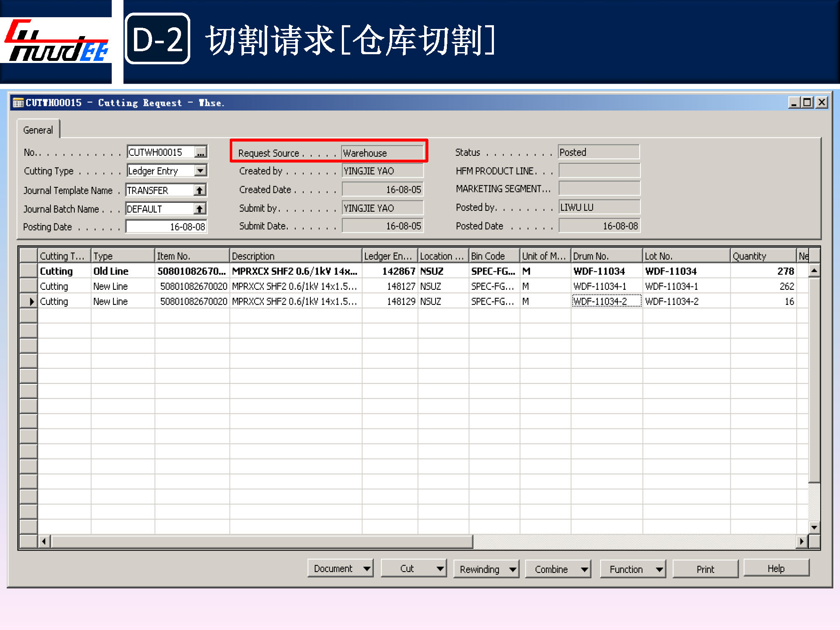Image resolution: width=840 pixels, height=630 pixels.
Task: Select the General tab
Action: point(38,130)
